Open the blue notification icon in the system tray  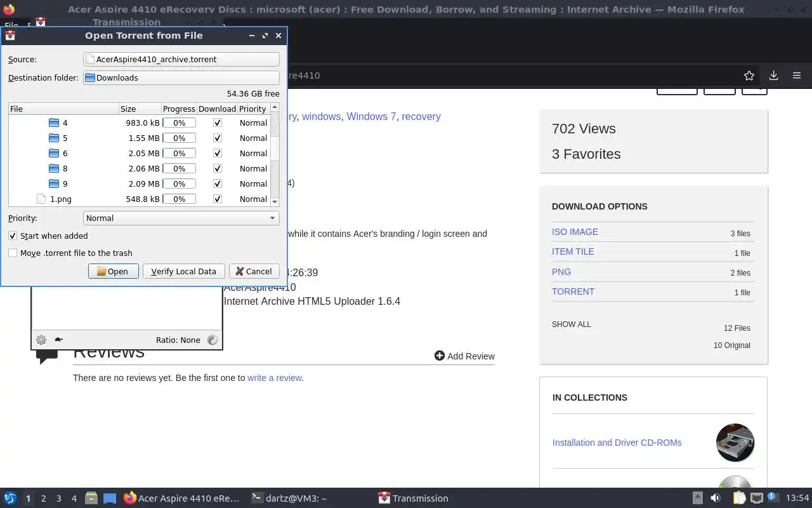(x=773, y=498)
